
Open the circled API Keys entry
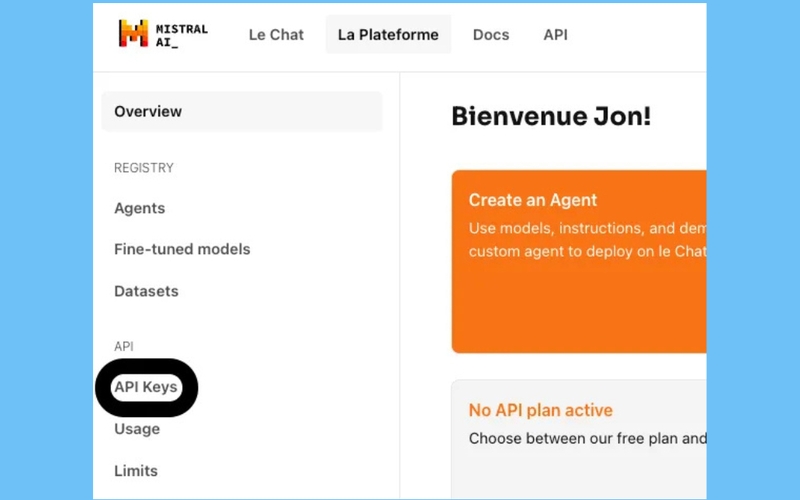[x=146, y=387]
